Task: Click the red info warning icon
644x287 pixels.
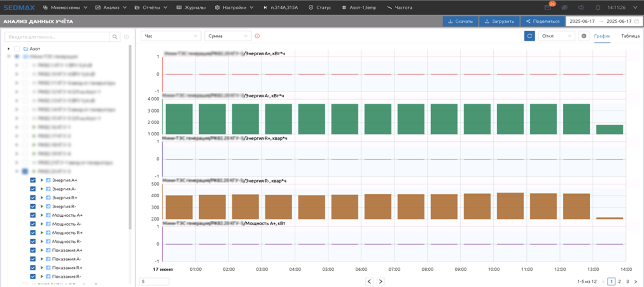Action: pyautogui.click(x=257, y=36)
